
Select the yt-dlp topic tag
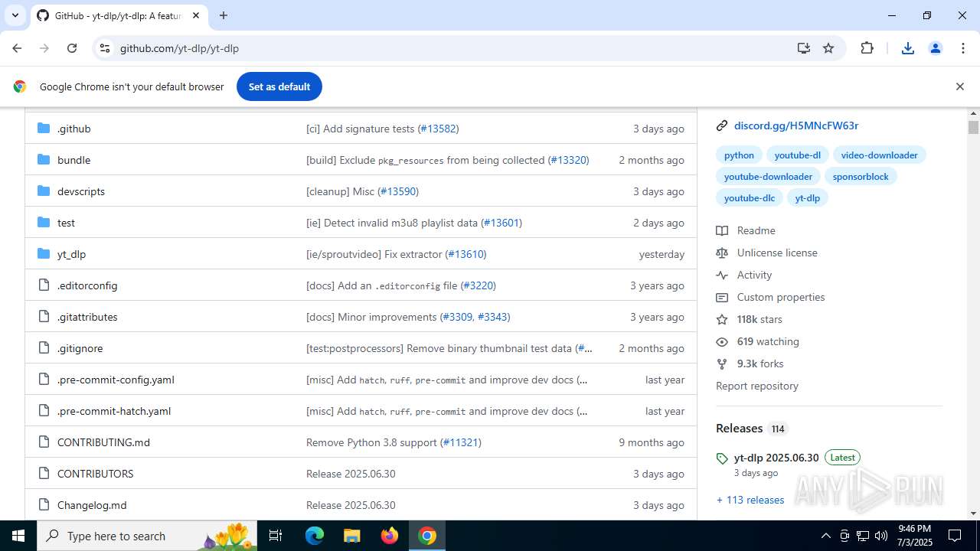[807, 198]
